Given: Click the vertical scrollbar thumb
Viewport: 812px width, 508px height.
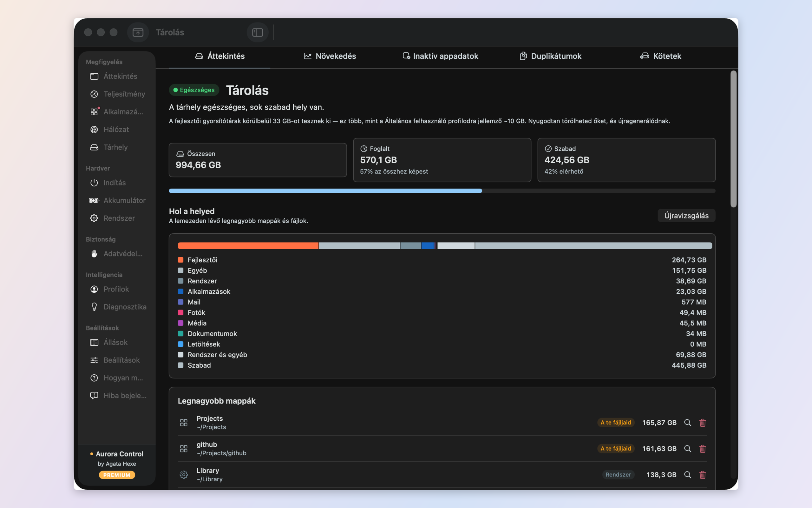Looking at the screenshot, I should (x=733, y=139).
